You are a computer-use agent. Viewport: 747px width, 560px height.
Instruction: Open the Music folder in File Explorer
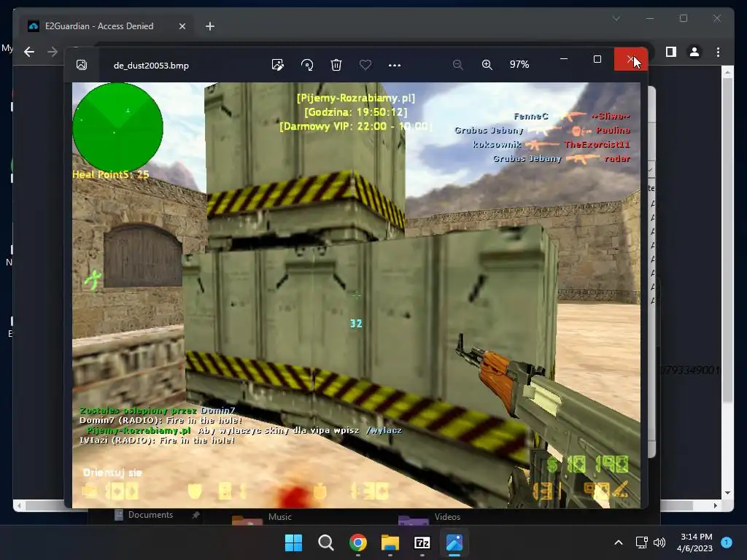coord(279,517)
